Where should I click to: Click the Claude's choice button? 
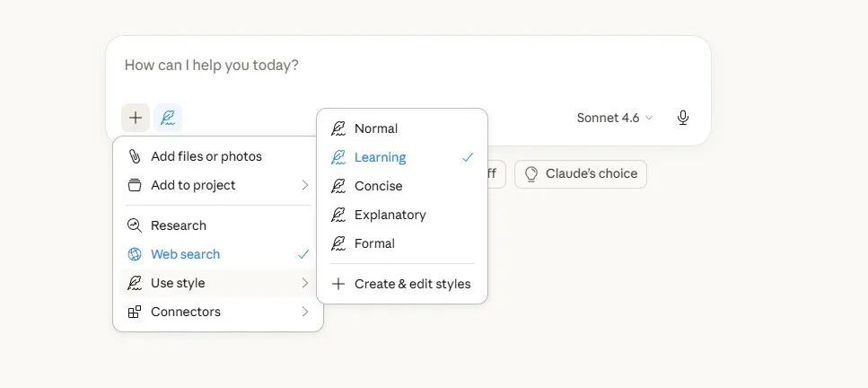pyautogui.click(x=581, y=173)
